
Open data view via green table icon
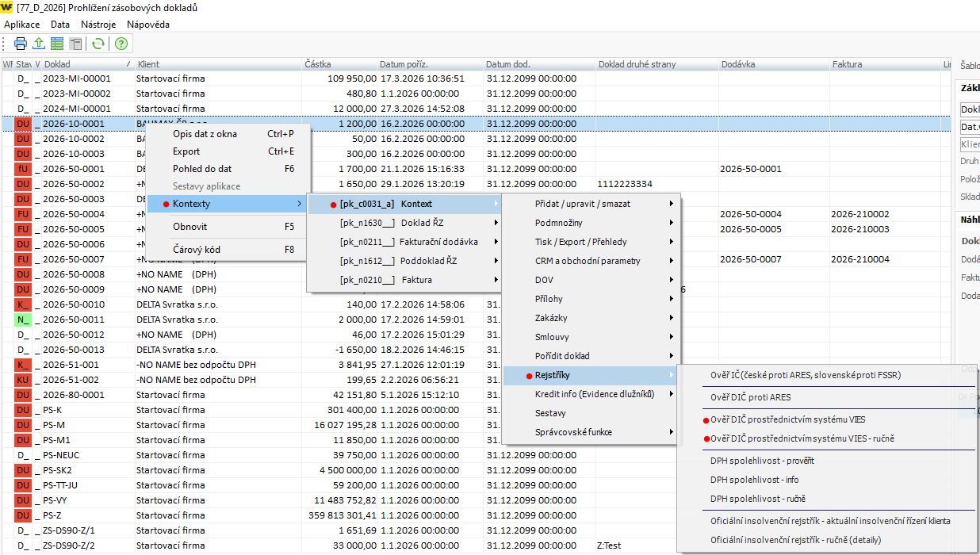57,44
